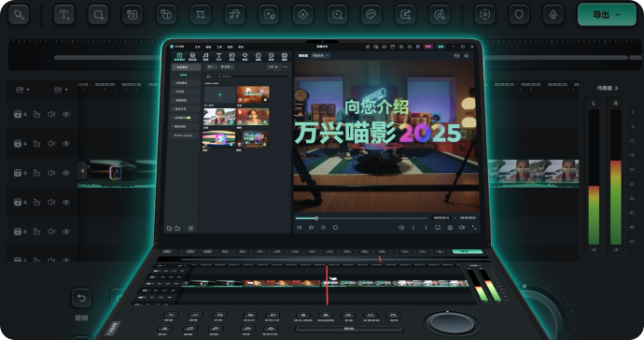Image resolution: width=644 pixels, height=340 pixels.
Task: Click add-folder icon at media panel bottom
Action: [x=169, y=228]
